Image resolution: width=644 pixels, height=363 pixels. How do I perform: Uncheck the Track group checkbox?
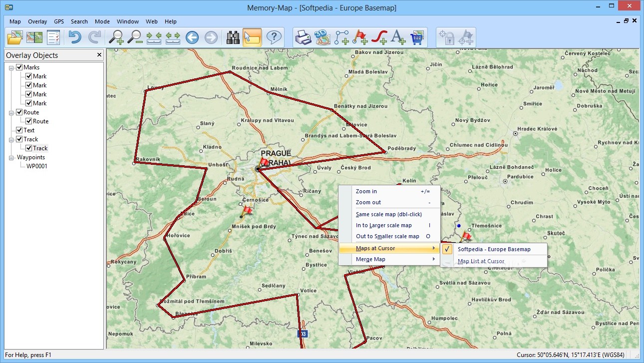coord(19,139)
